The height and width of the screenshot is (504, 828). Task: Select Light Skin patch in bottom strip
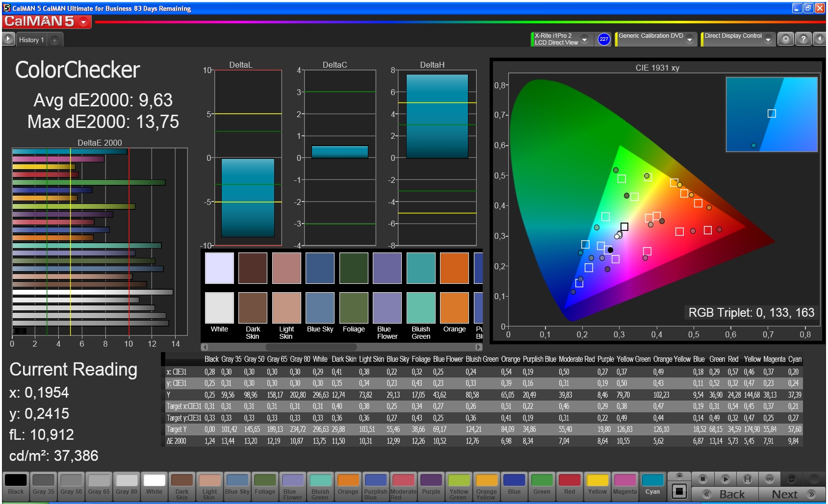(209, 486)
